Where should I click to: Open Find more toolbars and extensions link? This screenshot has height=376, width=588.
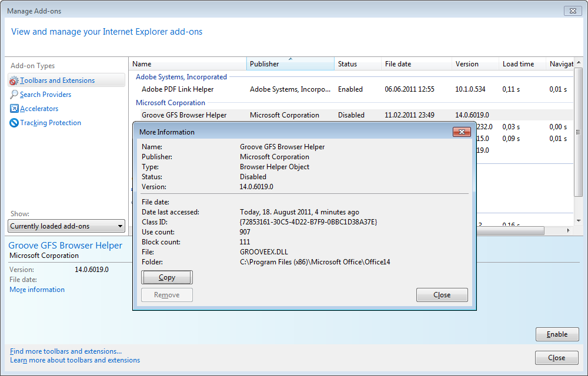point(66,351)
